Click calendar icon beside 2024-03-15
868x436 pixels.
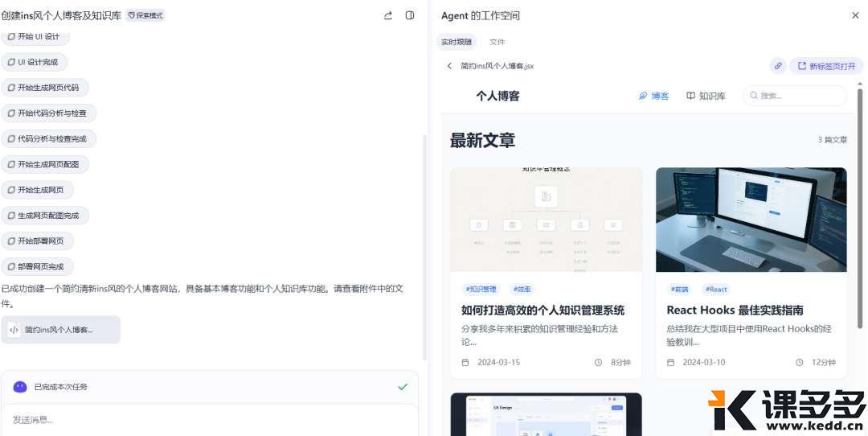[x=465, y=362]
